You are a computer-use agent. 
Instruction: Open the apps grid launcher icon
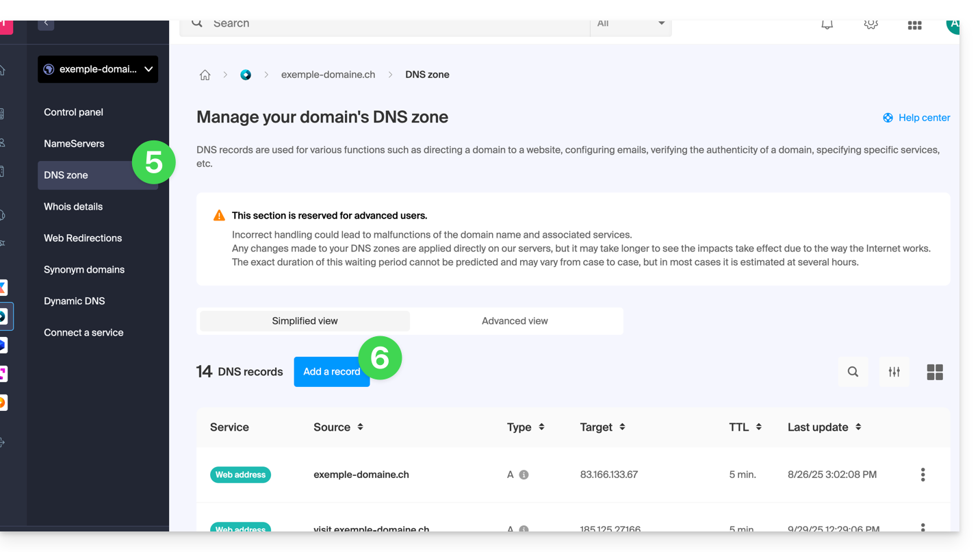(914, 25)
